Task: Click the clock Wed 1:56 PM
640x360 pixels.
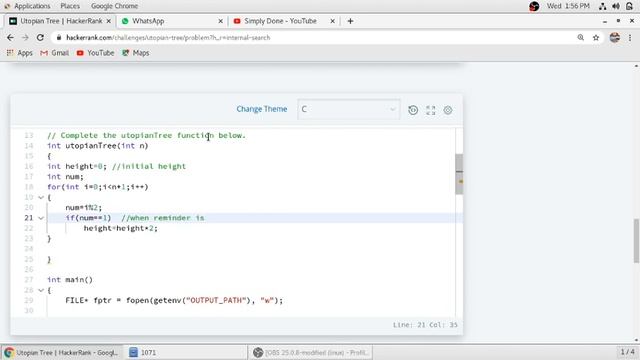Action: (x=568, y=6)
